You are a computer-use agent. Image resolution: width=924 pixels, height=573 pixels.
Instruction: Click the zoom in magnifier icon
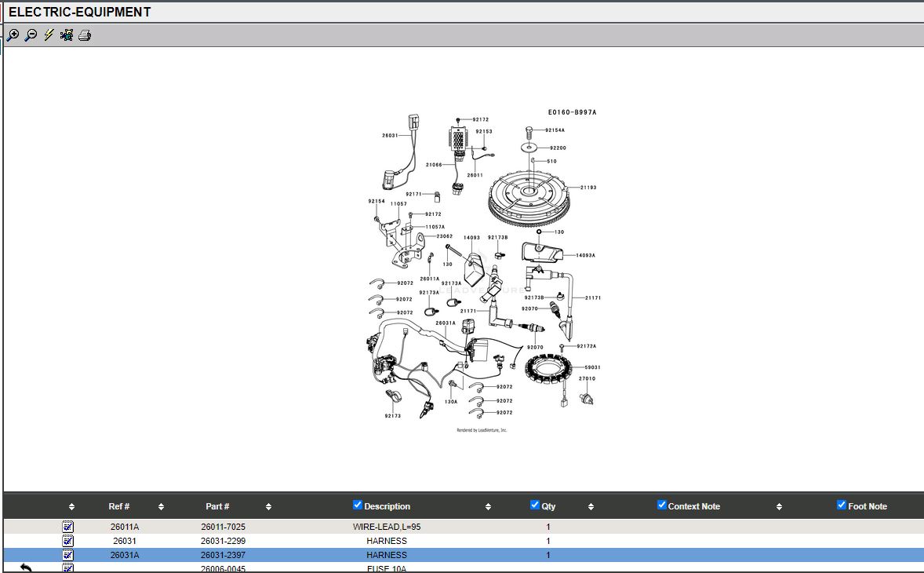click(x=13, y=35)
